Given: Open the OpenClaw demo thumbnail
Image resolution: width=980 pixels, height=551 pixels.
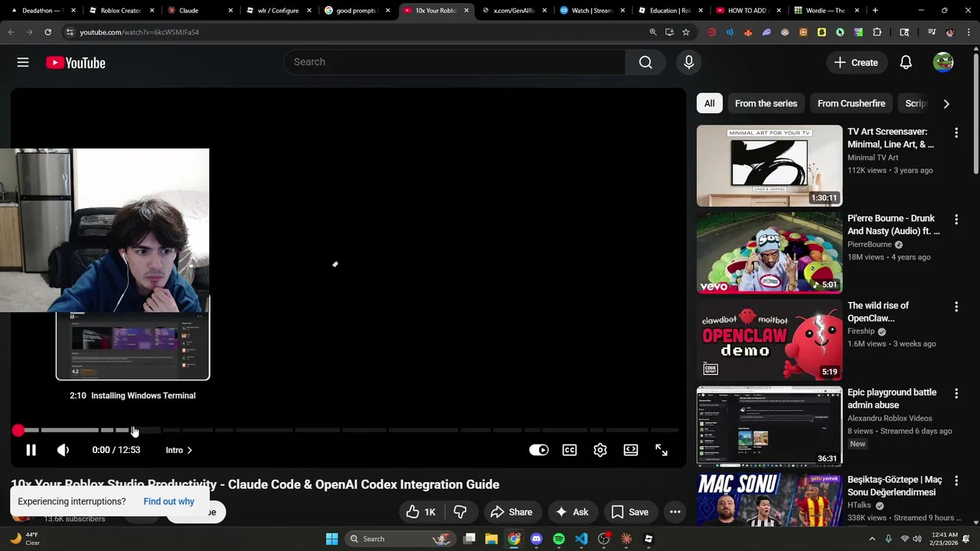Looking at the screenshot, I should [x=769, y=340].
